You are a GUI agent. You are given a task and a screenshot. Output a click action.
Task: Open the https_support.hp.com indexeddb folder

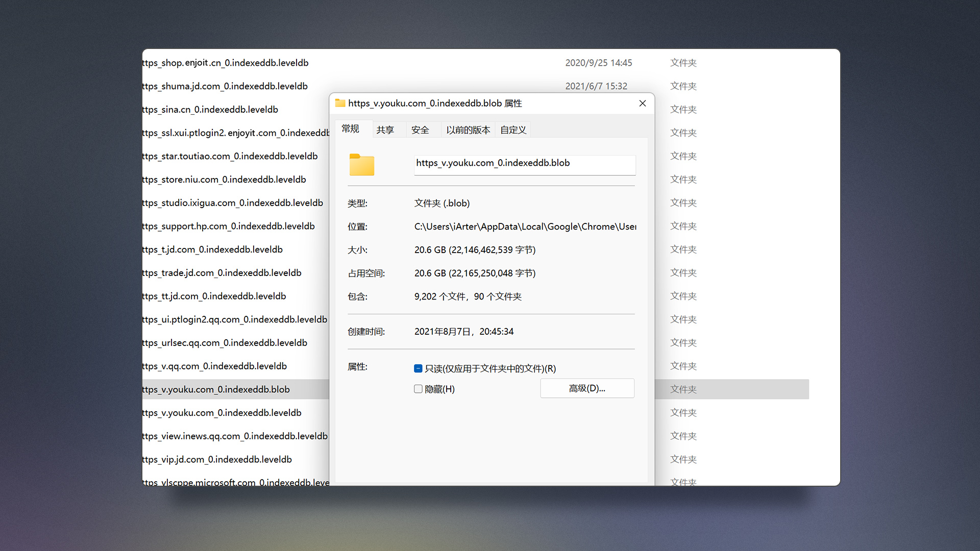pyautogui.click(x=228, y=226)
